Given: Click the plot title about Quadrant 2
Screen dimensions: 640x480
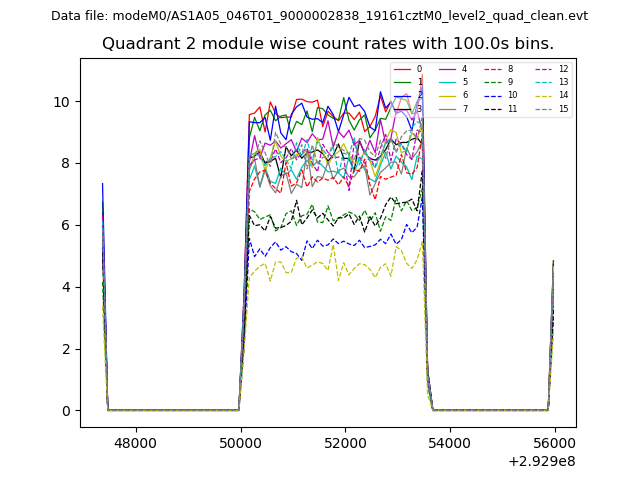Looking at the screenshot, I should pyautogui.click(x=328, y=44).
